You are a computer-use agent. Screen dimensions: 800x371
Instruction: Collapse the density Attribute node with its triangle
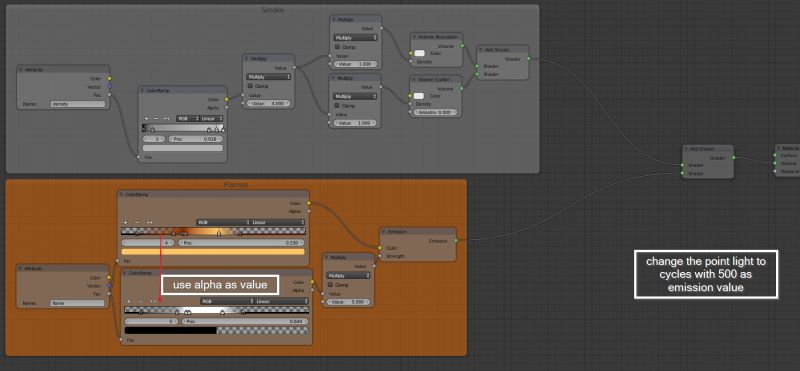[x=21, y=69]
